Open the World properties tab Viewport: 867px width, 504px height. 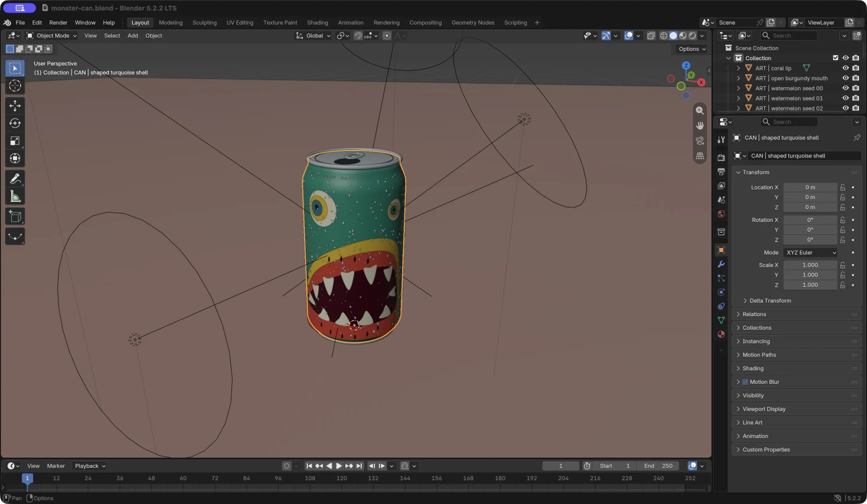[x=721, y=214]
